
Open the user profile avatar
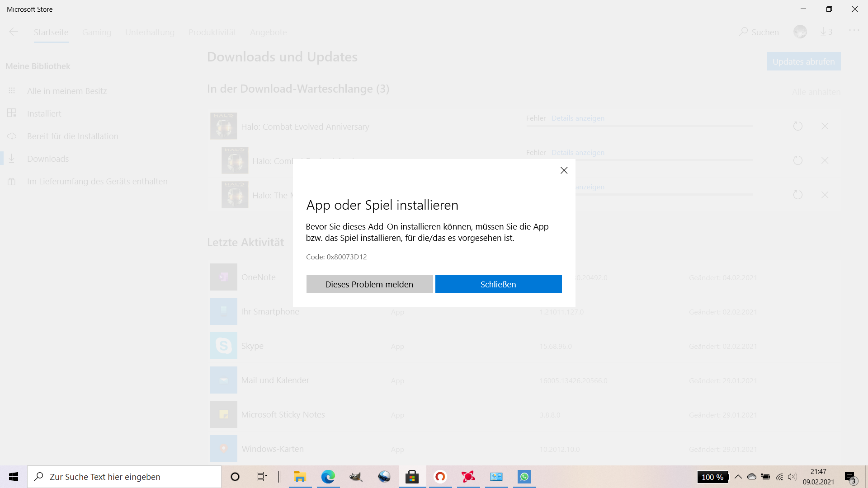pos(800,32)
